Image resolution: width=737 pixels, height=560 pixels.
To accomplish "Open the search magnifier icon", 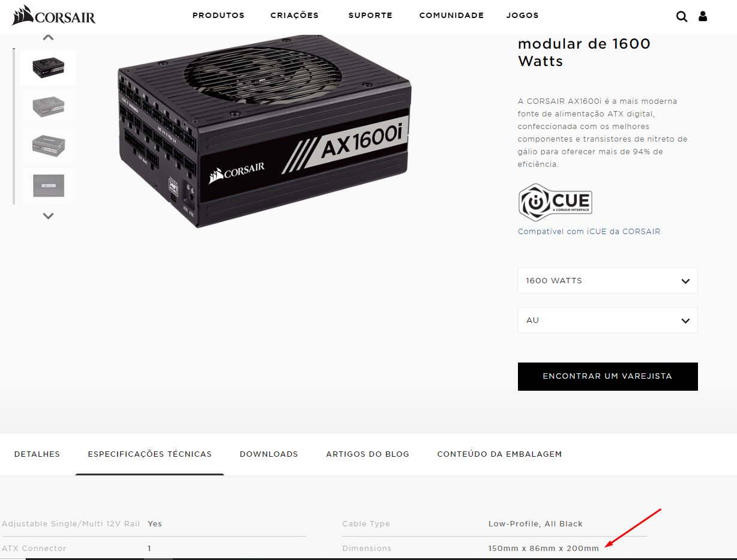I will click(682, 16).
